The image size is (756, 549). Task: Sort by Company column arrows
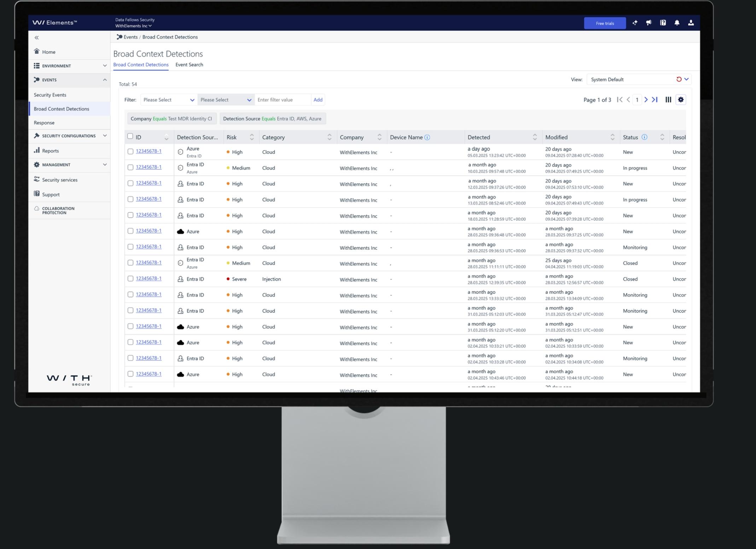379,137
